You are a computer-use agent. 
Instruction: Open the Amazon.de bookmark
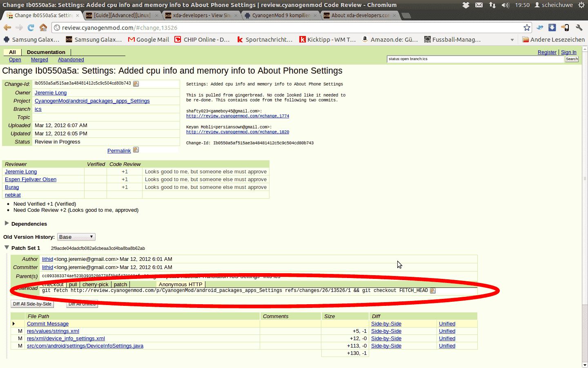pyautogui.click(x=390, y=40)
